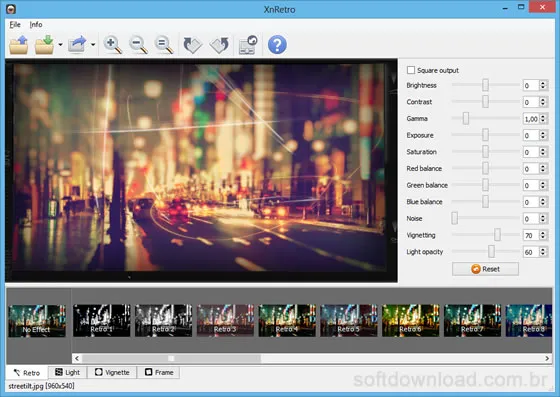The height and width of the screenshot is (397, 560).
Task: Click the Zoom to fit magnifier
Action: coord(164,45)
